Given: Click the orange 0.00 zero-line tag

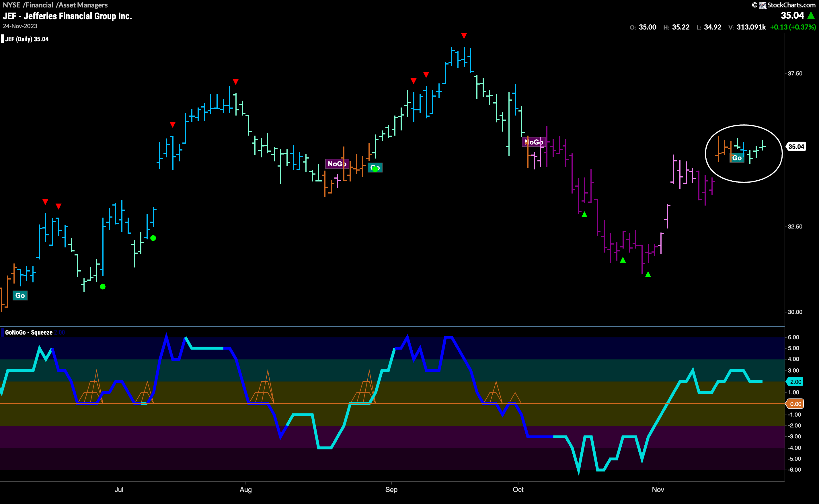Looking at the screenshot, I should (795, 404).
